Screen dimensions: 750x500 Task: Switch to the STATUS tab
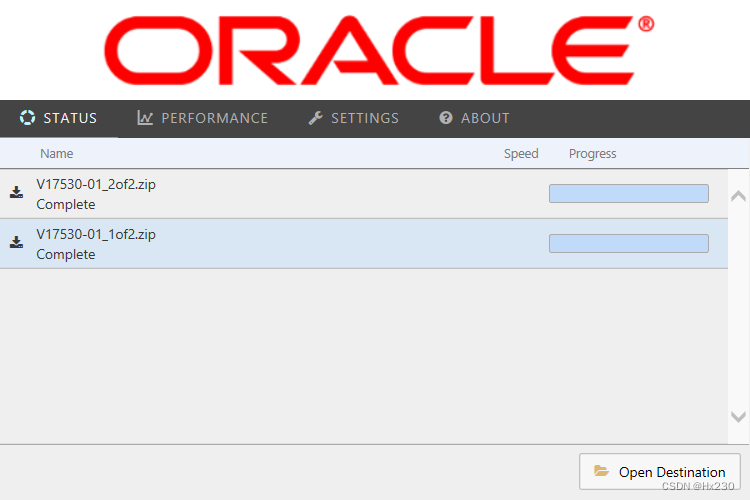(x=58, y=118)
